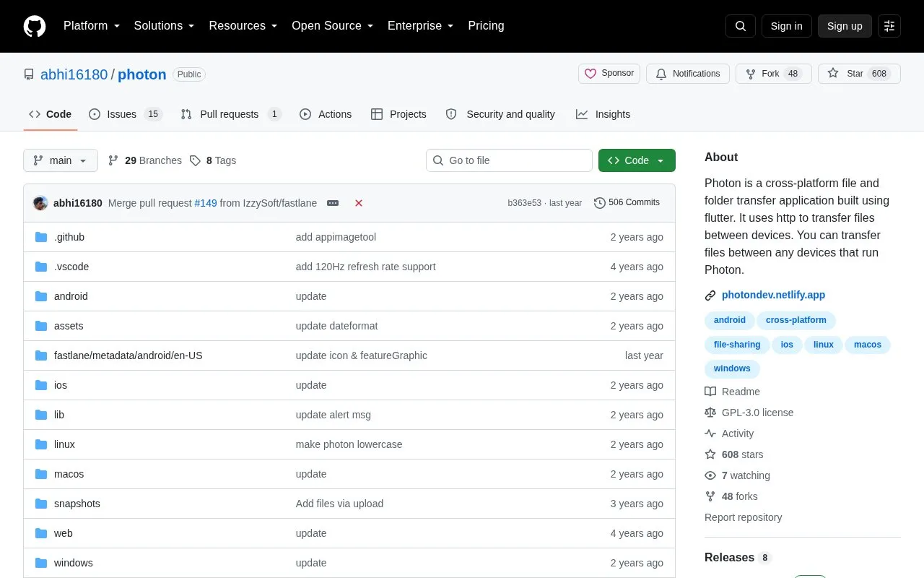The width and height of the screenshot is (924, 578).
Task: Open the photondev.netlify.app link
Action: click(x=773, y=295)
